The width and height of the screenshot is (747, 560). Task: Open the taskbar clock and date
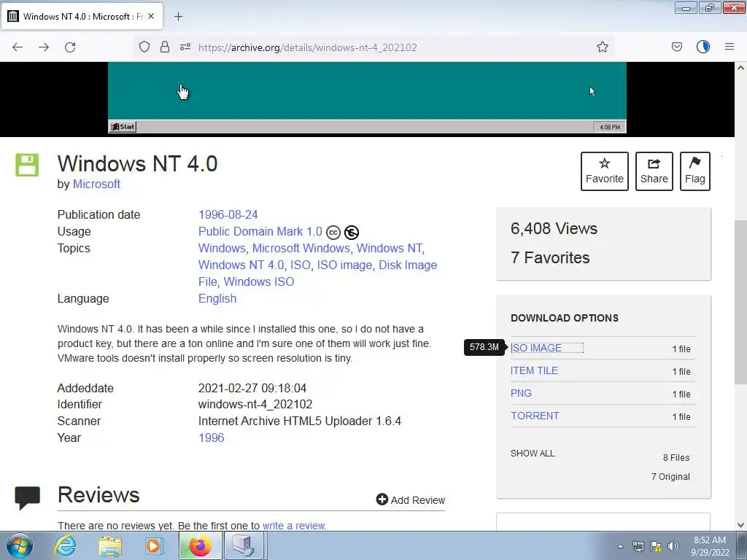click(x=710, y=546)
